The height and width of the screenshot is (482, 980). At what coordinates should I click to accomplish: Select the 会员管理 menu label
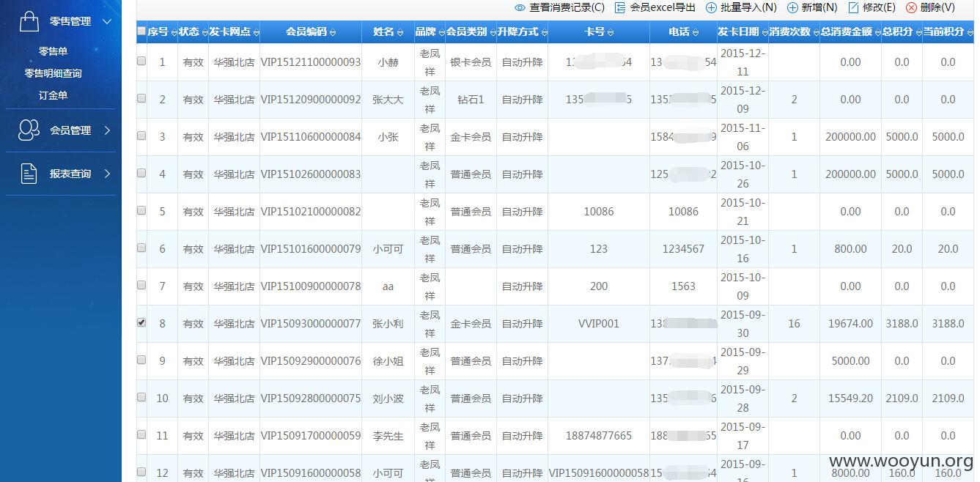[70, 130]
